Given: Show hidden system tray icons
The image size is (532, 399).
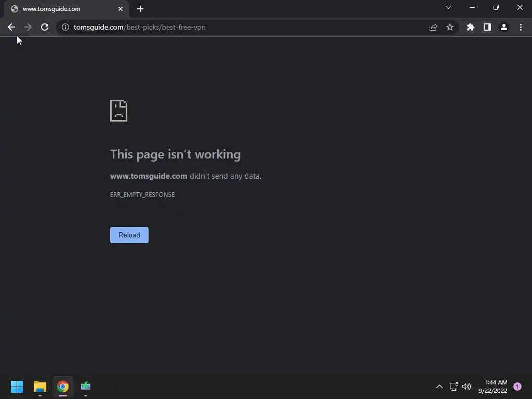Looking at the screenshot, I should (440, 387).
